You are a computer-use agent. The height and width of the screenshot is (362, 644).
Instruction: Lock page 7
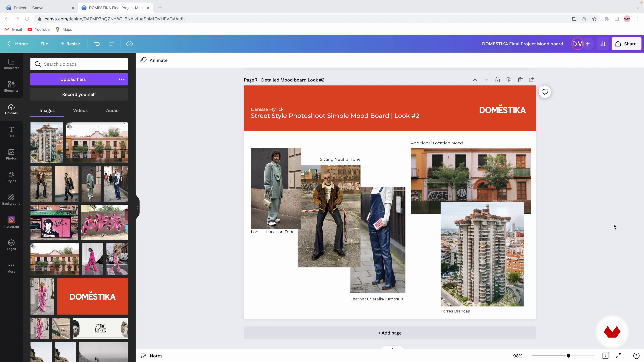(497, 80)
